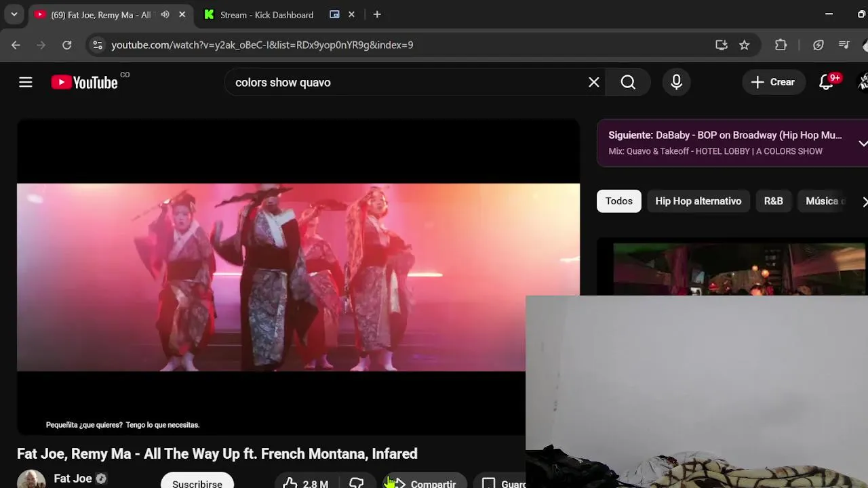The width and height of the screenshot is (868, 488).
Task: Open a new browser tab
Action: 377,14
